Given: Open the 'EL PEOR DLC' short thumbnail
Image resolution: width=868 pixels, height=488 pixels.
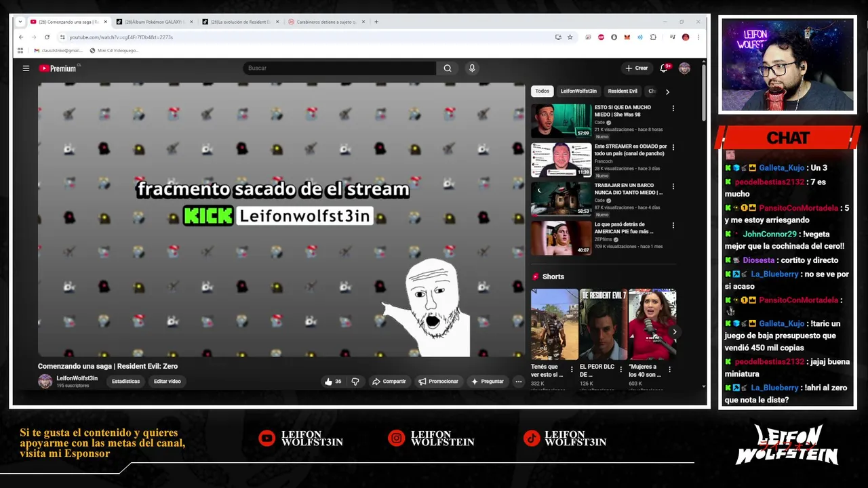Looking at the screenshot, I should click(x=603, y=325).
